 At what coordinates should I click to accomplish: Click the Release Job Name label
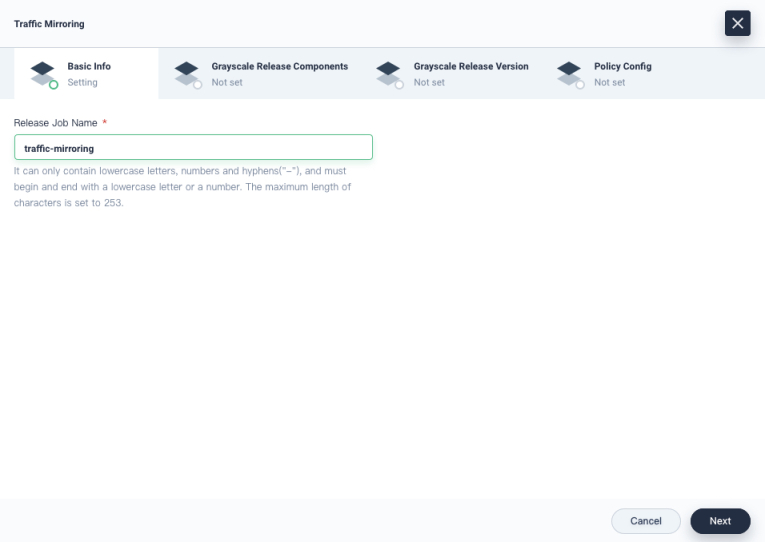(55, 122)
